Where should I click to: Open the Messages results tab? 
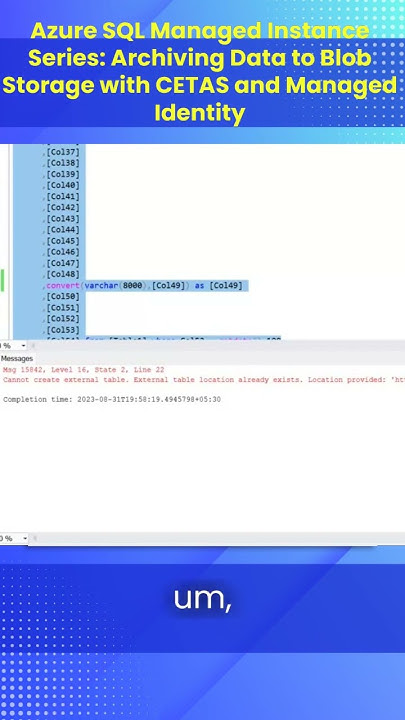17,358
